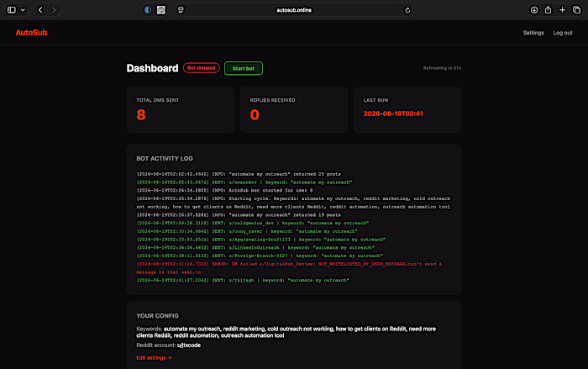Screen dimensions: 588x369
Task: Click the Share icon in the toolbar
Action: click(548, 10)
